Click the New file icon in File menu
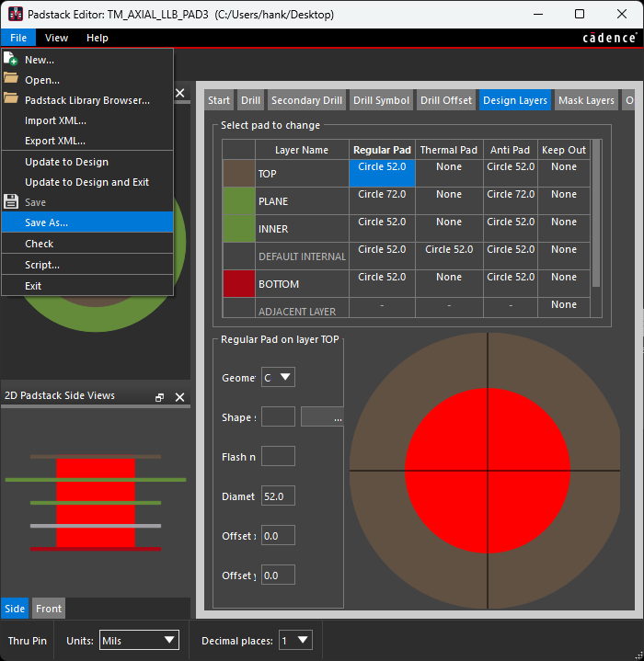The image size is (644, 661). coord(11,60)
